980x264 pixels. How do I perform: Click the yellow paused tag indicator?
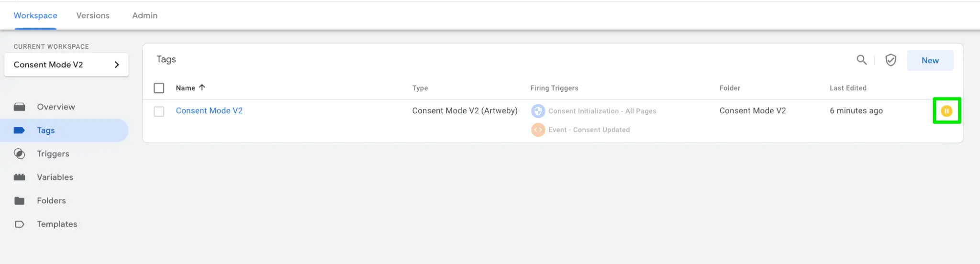click(x=947, y=111)
